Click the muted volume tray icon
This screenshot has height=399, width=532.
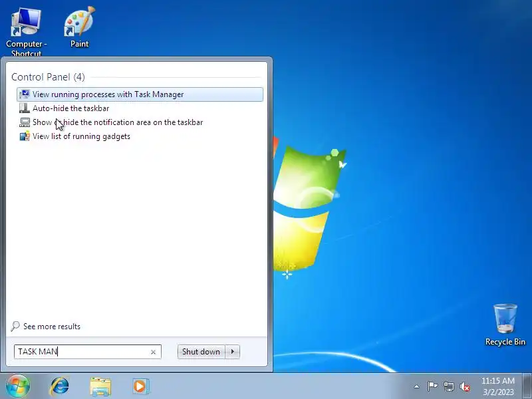[465, 386]
